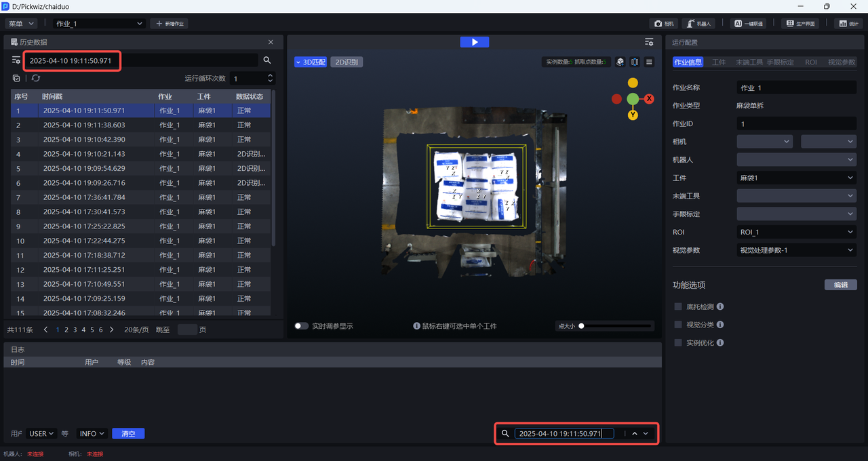Toggle the 实时调参显示 switch
The width and height of the screenshot is (868, 461).
[301, 326]
